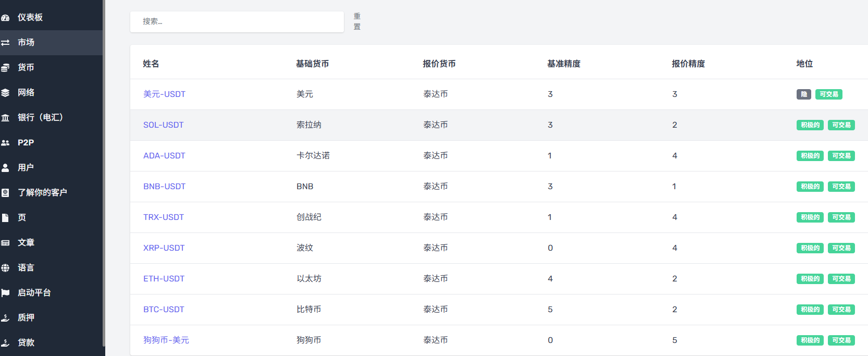Click 积极的 badge in BNB-USDT row
The height and width of the screenshot is (356, 868).
pyautogui.click(x=810, y=187)
